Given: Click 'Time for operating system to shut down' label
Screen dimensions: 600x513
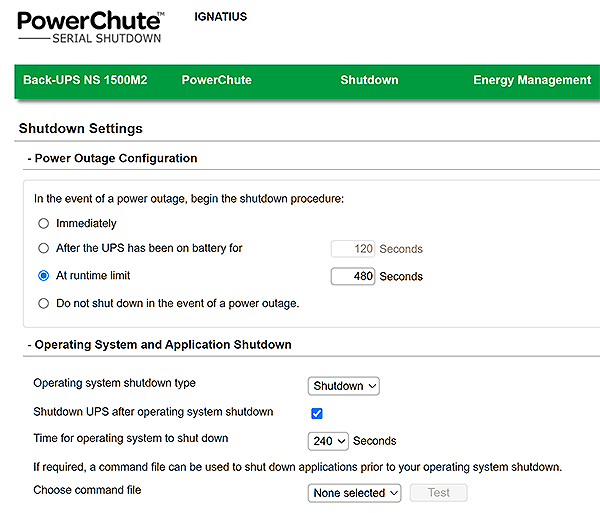Looking at the screenshot, I should (x=131, y=438).
